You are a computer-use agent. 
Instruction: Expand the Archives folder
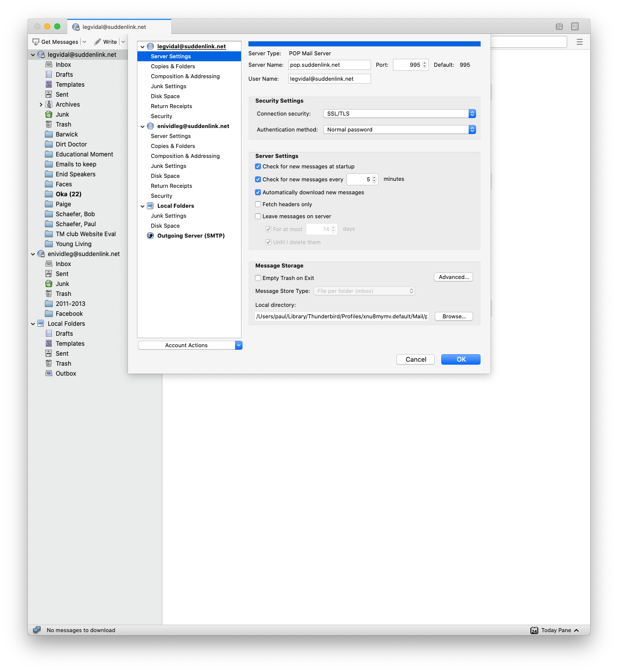pyautogui.click(x=41, y=105)
